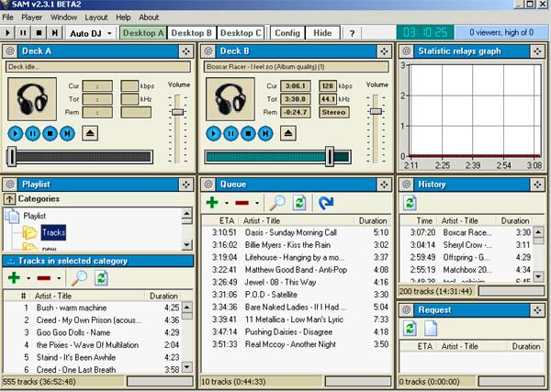Go up one level in Categories
This screenshot has width=551, height=392.
point(9,199)
